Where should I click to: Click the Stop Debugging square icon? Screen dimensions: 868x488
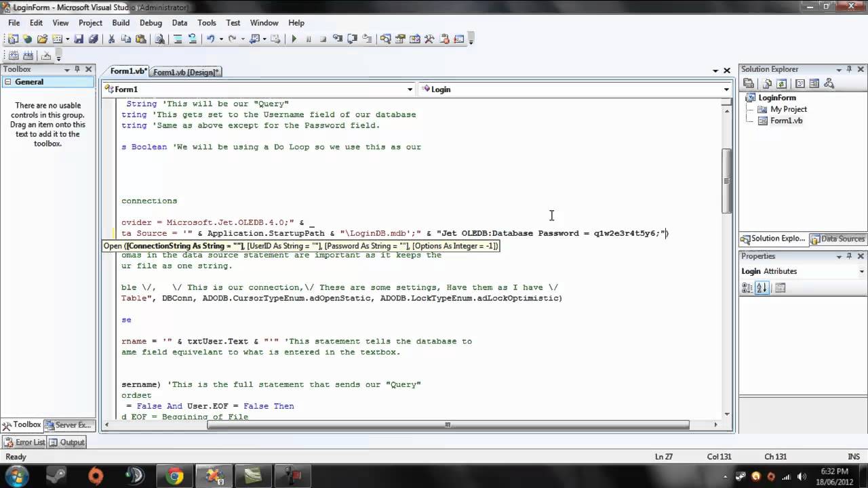point(323,39)
